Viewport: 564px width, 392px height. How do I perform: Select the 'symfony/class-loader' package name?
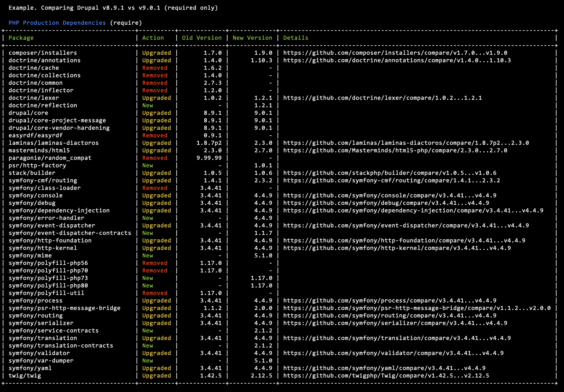(44, 188)
